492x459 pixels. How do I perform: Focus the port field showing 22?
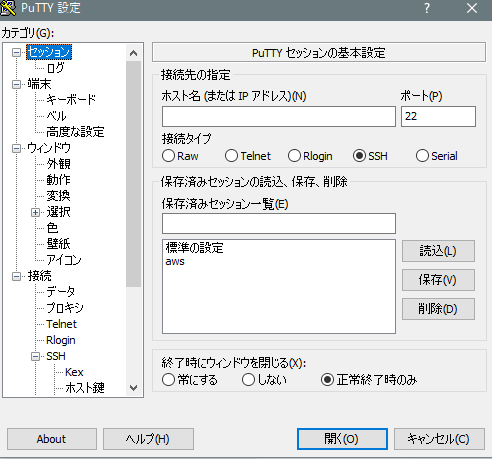click(438, 117)
